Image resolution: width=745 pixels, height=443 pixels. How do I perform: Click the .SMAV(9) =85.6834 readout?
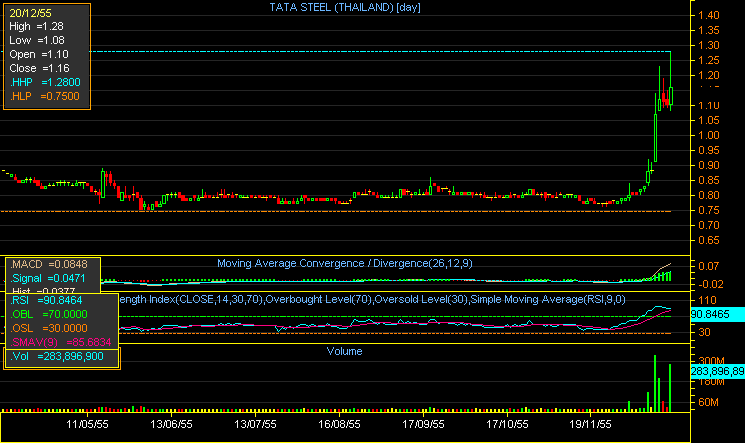60,342
